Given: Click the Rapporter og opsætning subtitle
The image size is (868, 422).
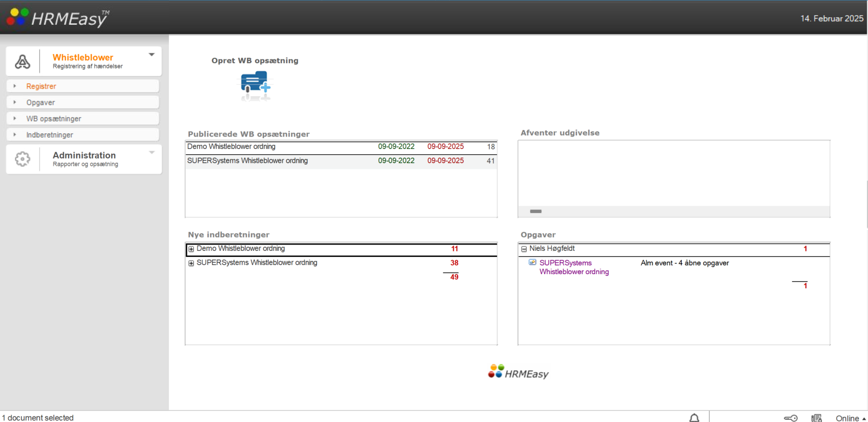Looking at the screenshot, I should tap(85, 164).
